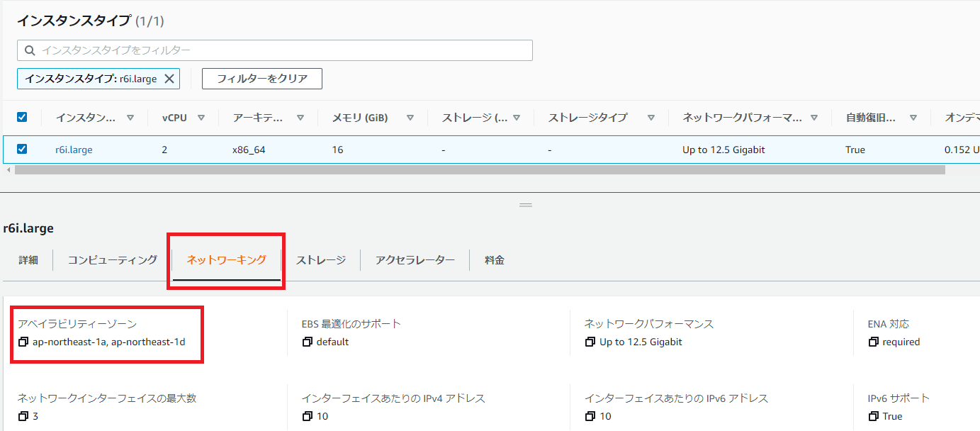The height and width of the screenshot is (431, 980).
Task: Sort by the 自動復旧... column arrow
Action: click(x=913, y=118)
